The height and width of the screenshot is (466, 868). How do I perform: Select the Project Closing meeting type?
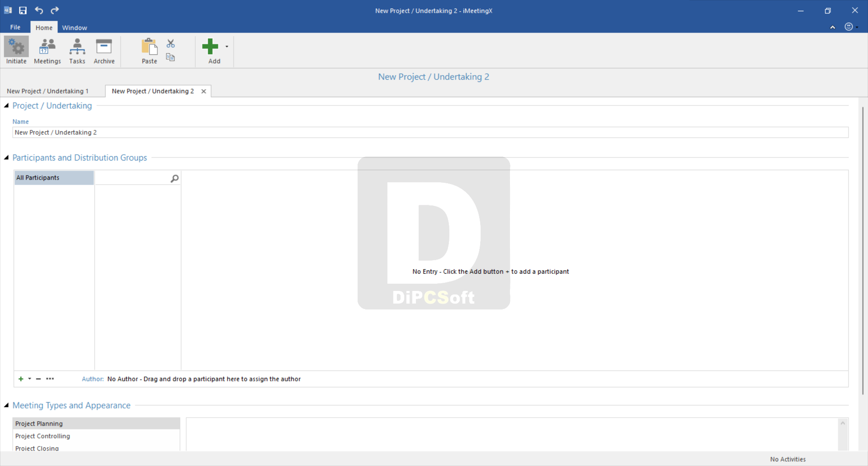tap(96, 448)
